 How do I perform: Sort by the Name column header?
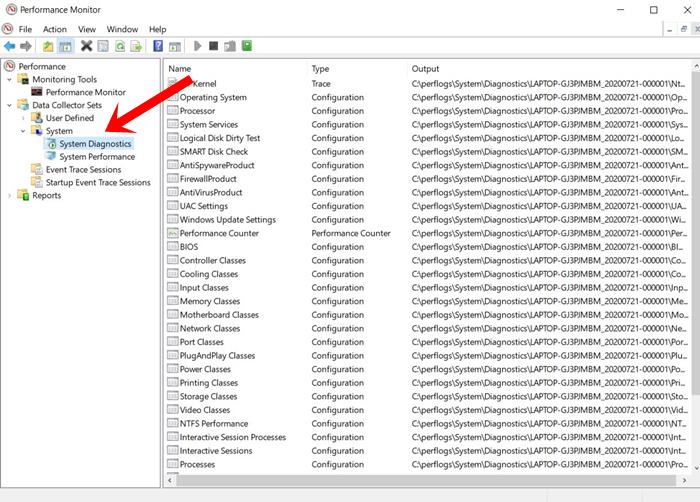point(236,69)
